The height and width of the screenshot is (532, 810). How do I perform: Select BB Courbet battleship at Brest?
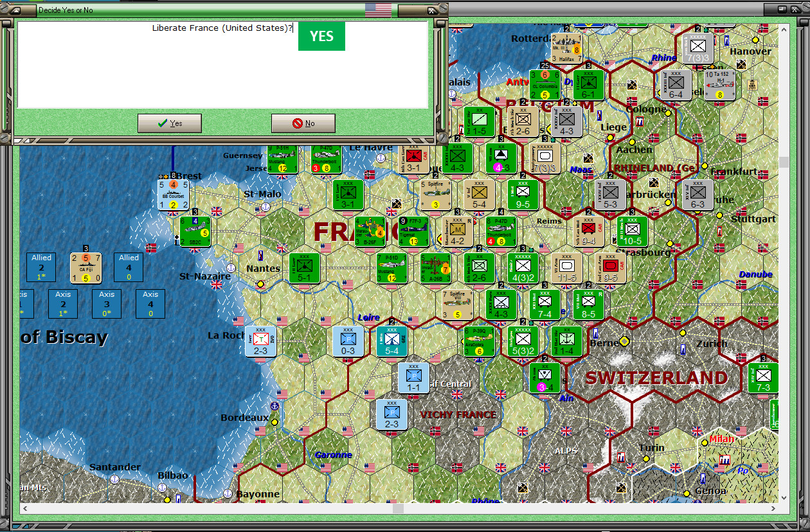[x=174, y=195]
